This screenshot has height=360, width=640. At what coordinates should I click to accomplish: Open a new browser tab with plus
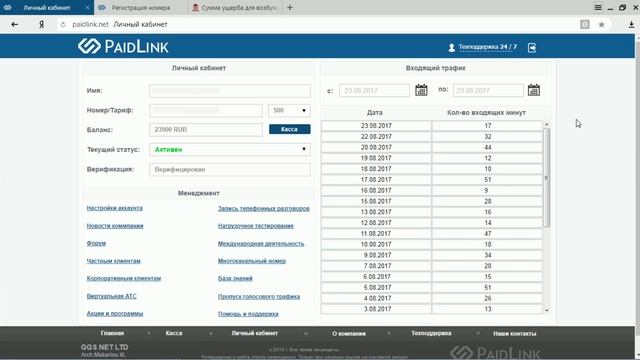290,7
